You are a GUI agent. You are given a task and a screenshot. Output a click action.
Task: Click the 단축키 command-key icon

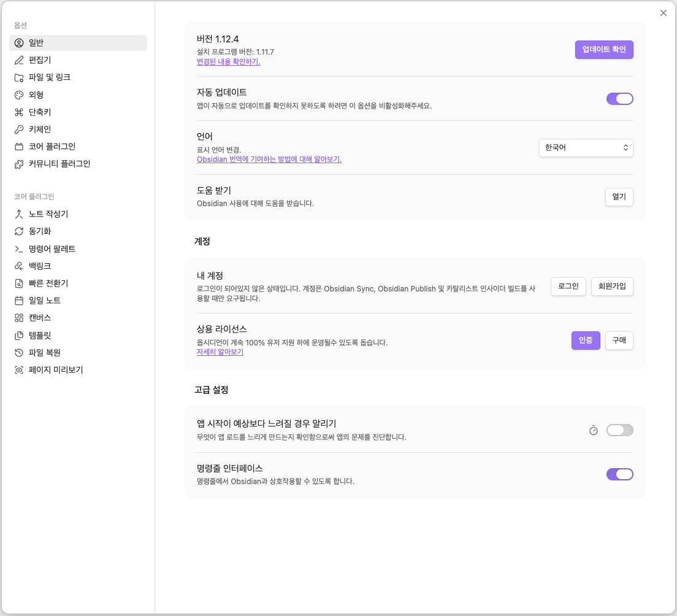coord(19,112)
